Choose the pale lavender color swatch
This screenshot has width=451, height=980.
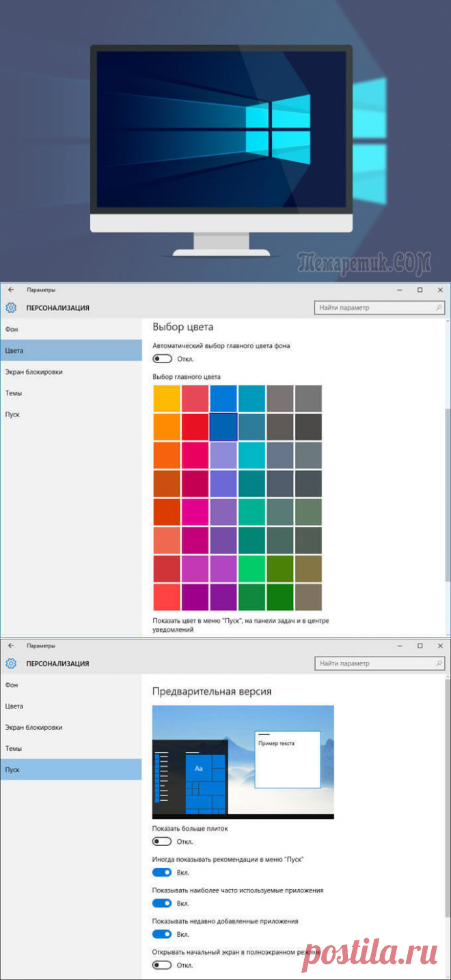223,455
